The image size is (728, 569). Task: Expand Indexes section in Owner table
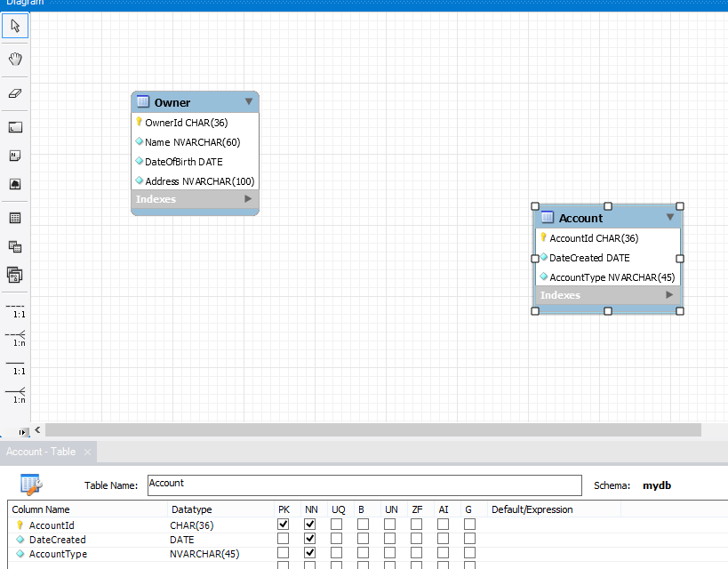(248, 199)
